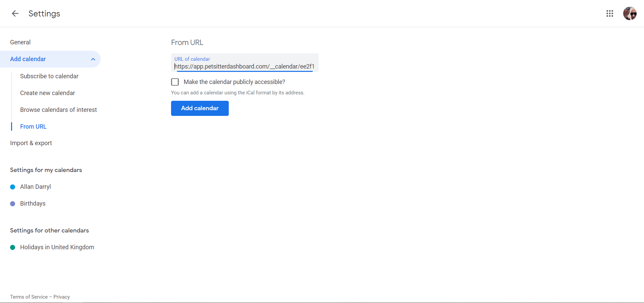Expand Import & export section
644x303 pixels.
pyautogui.click(x=31, y=143)
